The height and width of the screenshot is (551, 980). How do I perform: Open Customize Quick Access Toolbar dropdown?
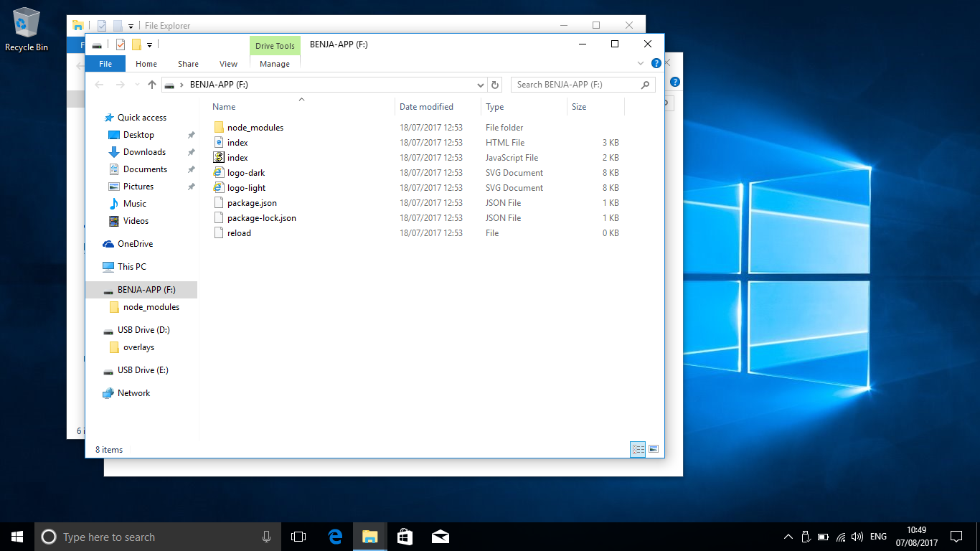click(149, 44)
